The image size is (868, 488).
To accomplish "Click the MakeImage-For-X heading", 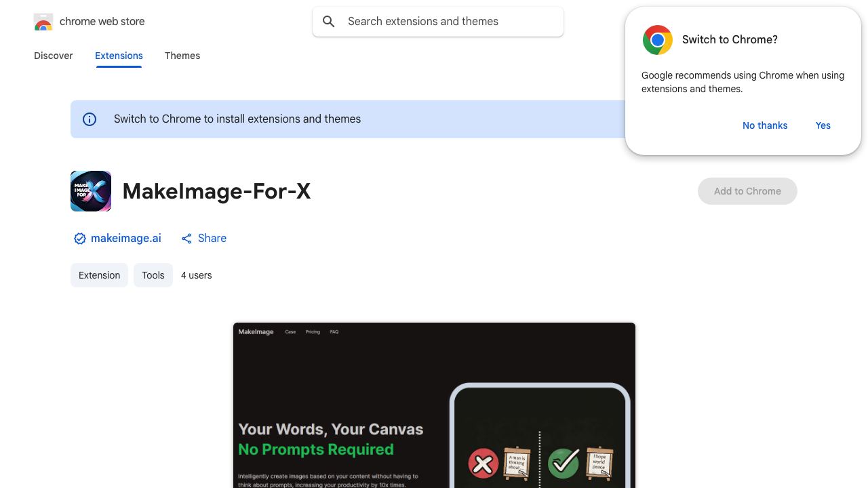I will [x=216, y=191].
